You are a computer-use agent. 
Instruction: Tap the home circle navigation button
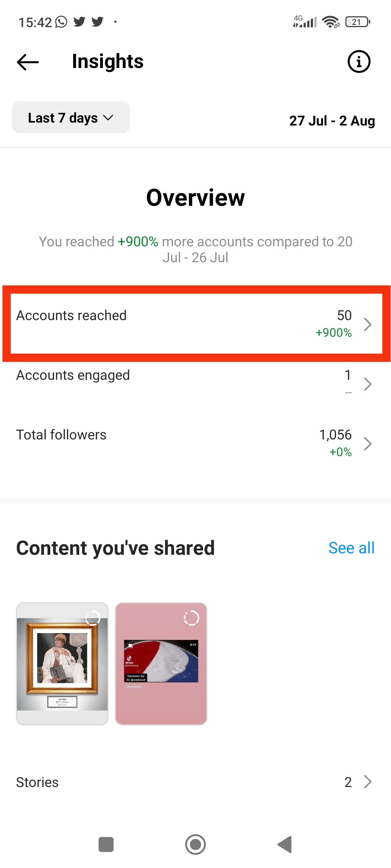[195, 845]
